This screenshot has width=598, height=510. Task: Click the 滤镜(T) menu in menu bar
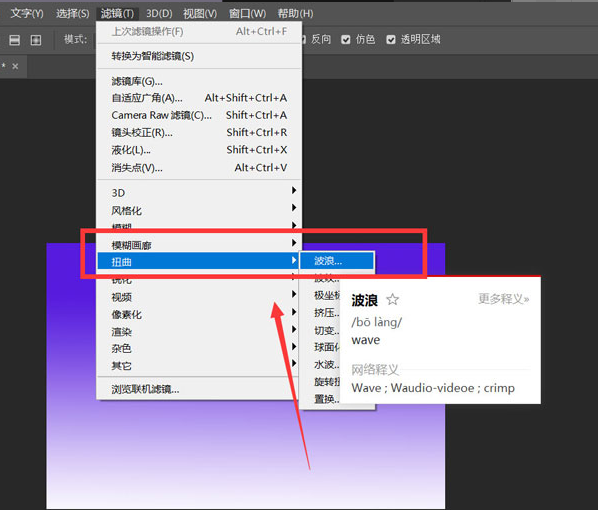pos(117,14)
